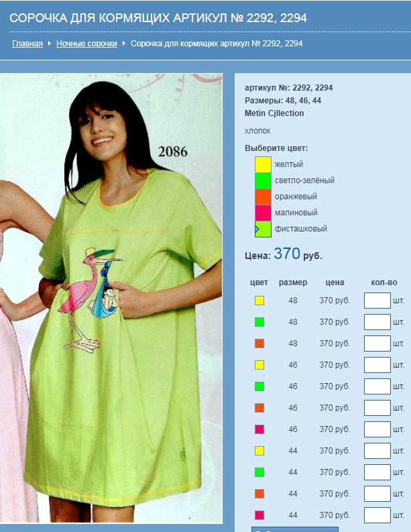Focus quantity field for crimson size 46
Image resolution: width=411 pixels, height=532 pixels.
pyautogui.click(x=377, y=429)
